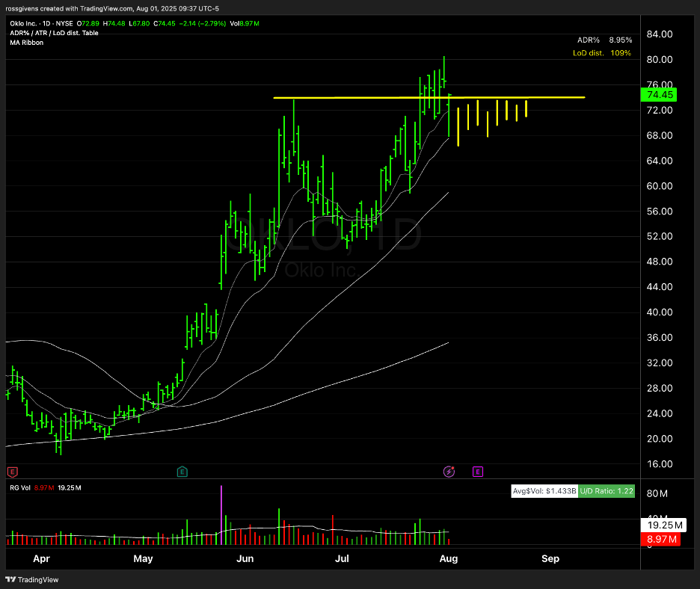
Task: Click the green 74.45 current price label
Action: [x=660, y=95]
